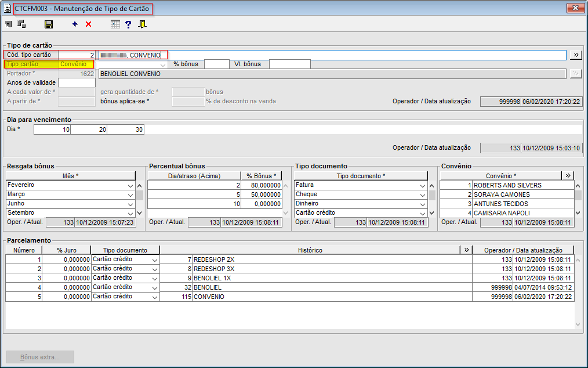Screen dimensions: 588x368
Task: Click the save floppy disk icon
Action: (x=49, y=24)
